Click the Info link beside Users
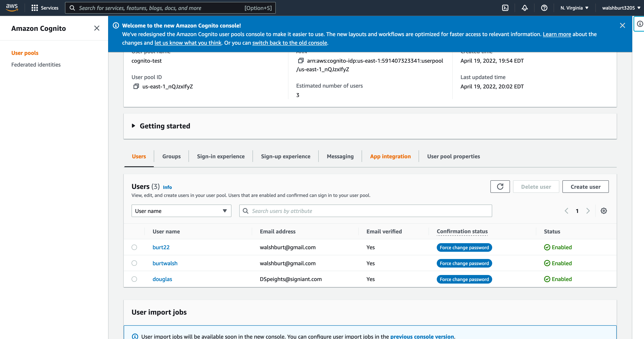Screen dimensions: 644x339 167,187
